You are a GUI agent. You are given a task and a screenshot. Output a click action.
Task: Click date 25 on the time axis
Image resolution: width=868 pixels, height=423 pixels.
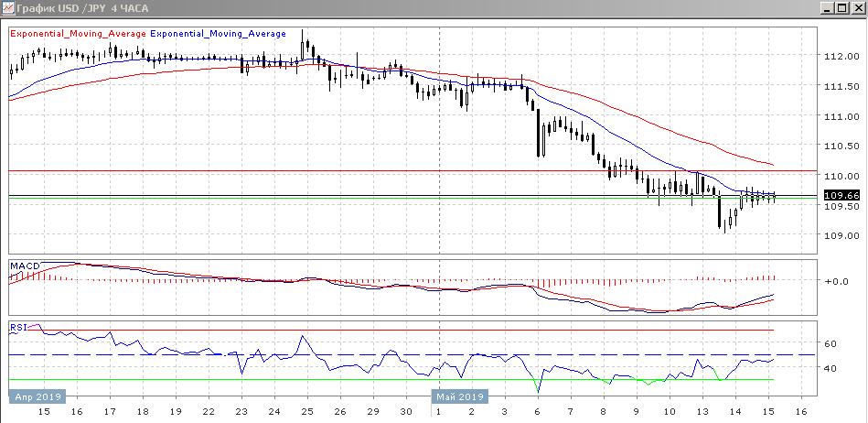pos(307,413)
